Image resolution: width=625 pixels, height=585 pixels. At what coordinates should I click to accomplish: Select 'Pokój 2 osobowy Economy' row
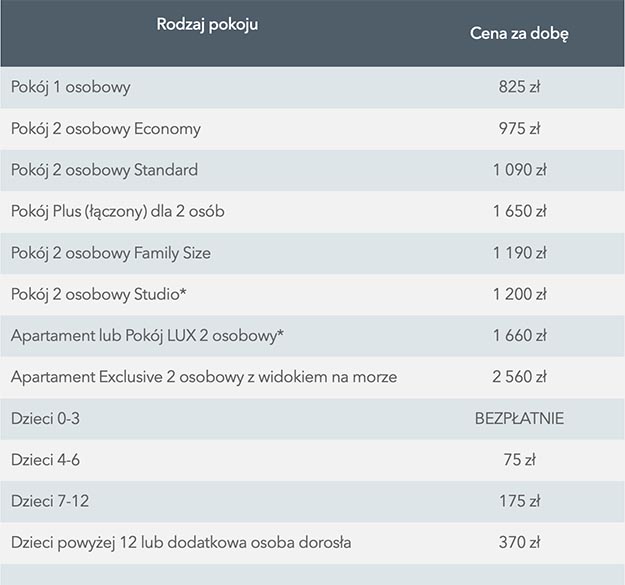pos(312,129)
